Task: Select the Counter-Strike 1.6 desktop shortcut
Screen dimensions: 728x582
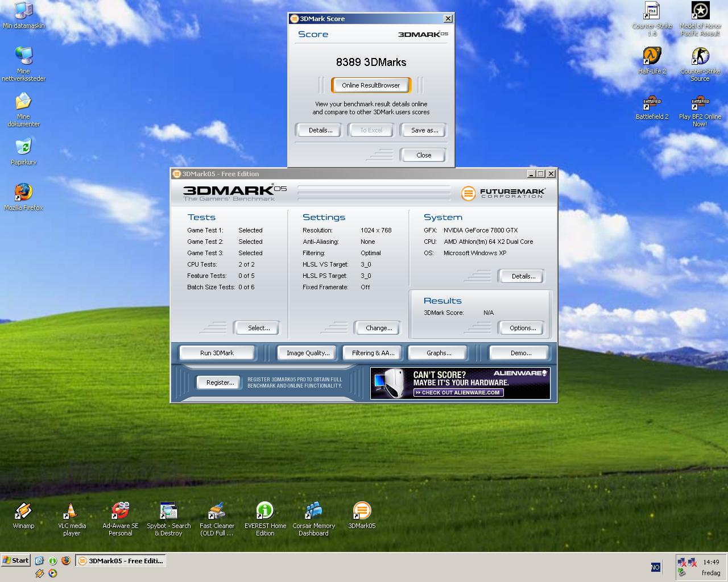Action: [652, 19]
